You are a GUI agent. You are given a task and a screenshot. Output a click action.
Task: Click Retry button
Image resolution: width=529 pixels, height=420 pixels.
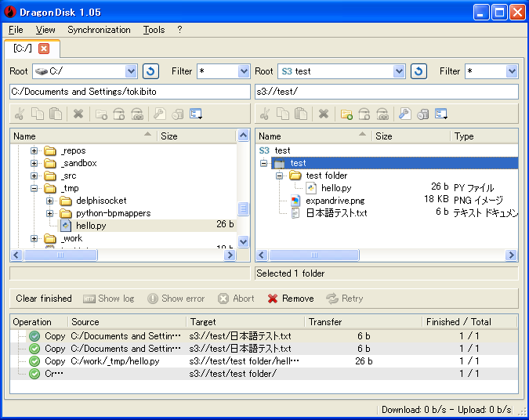[345, 299]
